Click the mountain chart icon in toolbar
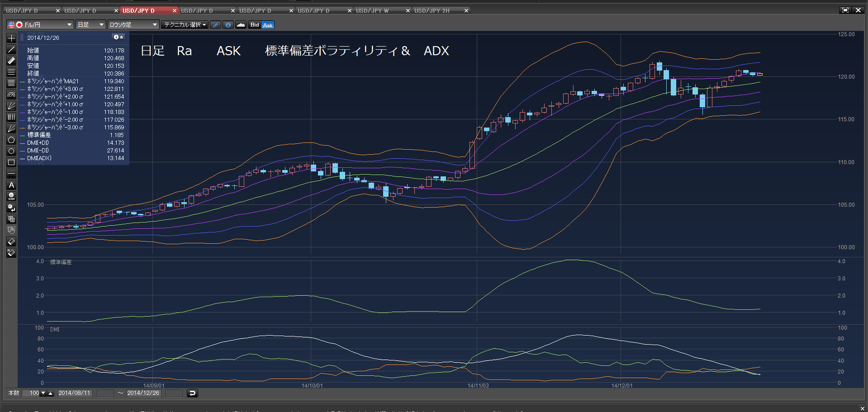The width and height of the screenshot is (868, 412). tap(241, 25)
